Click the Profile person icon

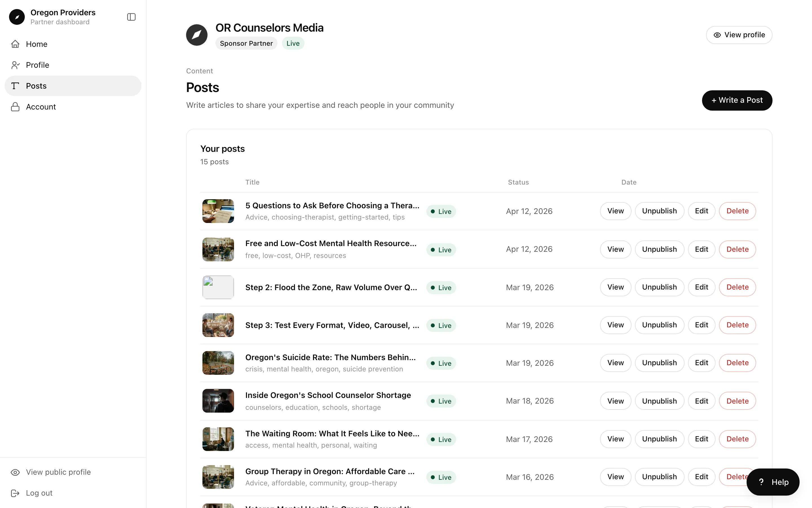click(x=15, y=65)
